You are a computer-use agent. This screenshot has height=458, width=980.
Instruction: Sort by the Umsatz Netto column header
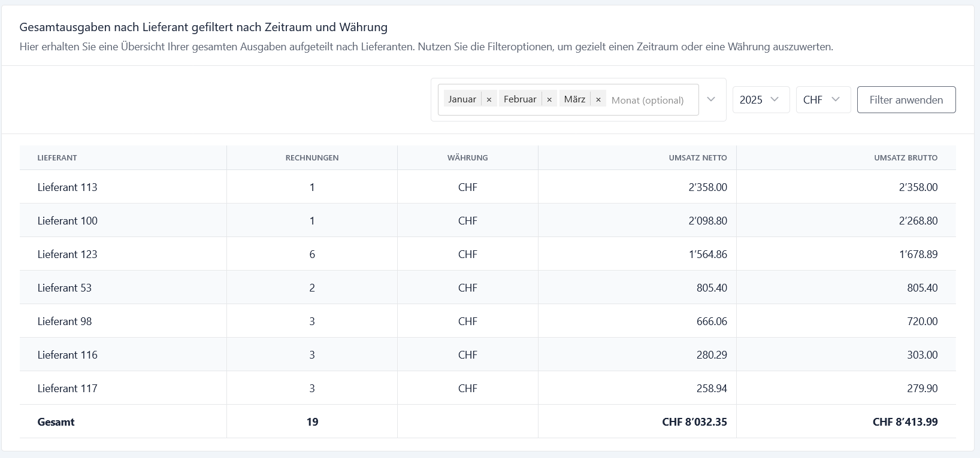[697, 158]
